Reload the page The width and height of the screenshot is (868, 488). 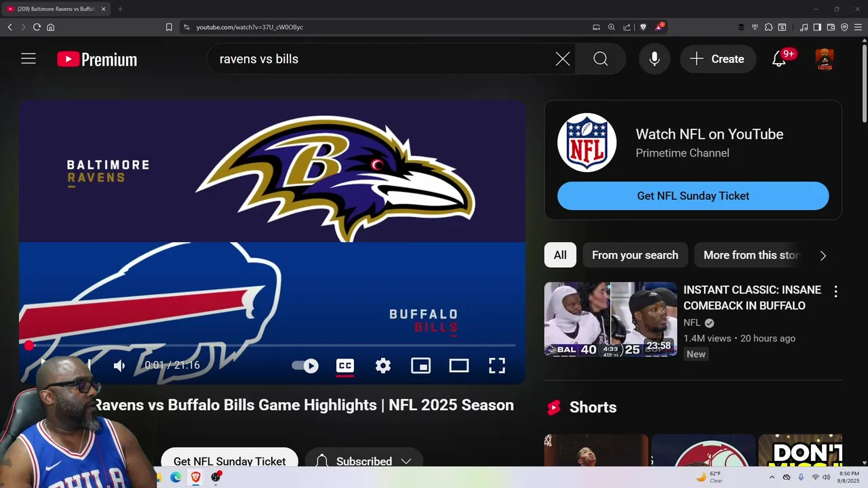(x=37, y=27)
